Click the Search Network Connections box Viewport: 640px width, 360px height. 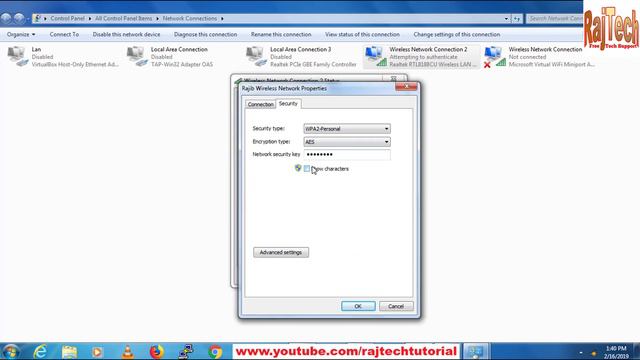pos(555,18)
